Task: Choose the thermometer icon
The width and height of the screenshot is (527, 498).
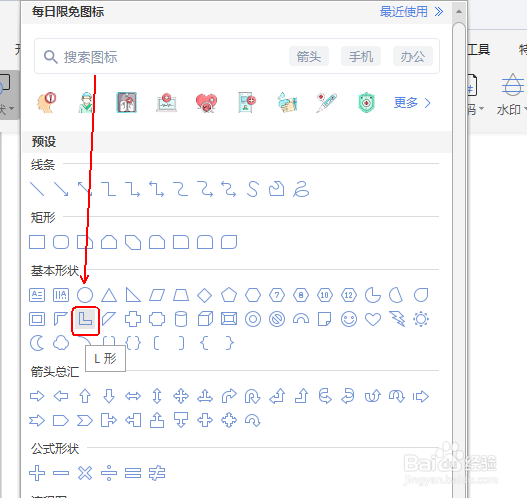Action: [326, 102]
